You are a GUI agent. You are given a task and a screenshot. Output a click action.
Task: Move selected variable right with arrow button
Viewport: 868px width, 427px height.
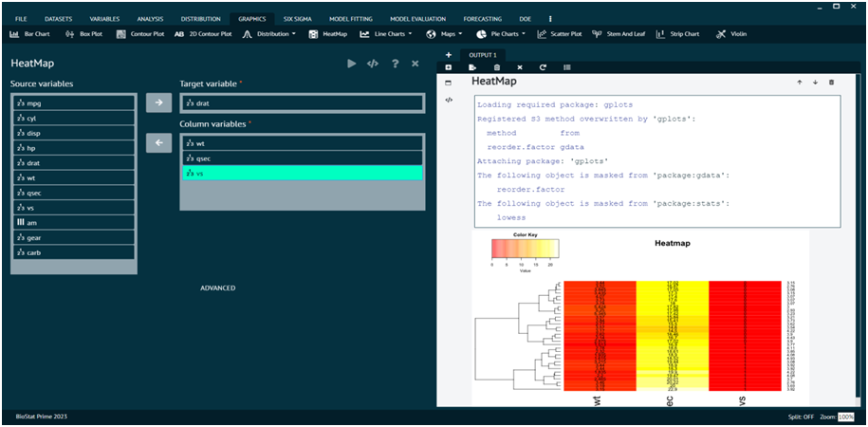[x=158, y=103]
